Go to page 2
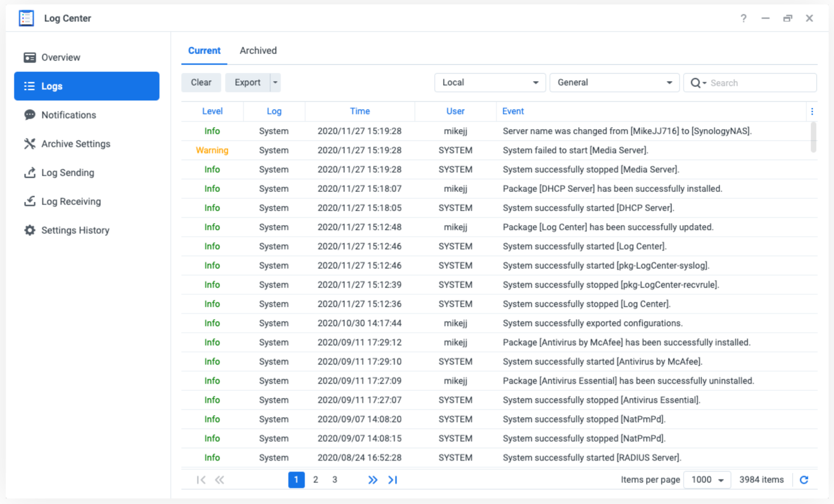The width and height of the screenshot is (834, 504). coord(315,480)
